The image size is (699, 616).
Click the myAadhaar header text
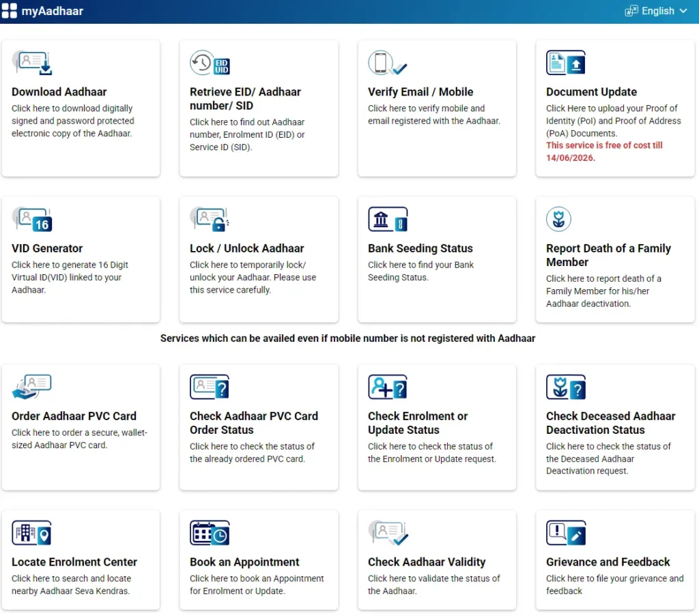(x=52, y=11)
